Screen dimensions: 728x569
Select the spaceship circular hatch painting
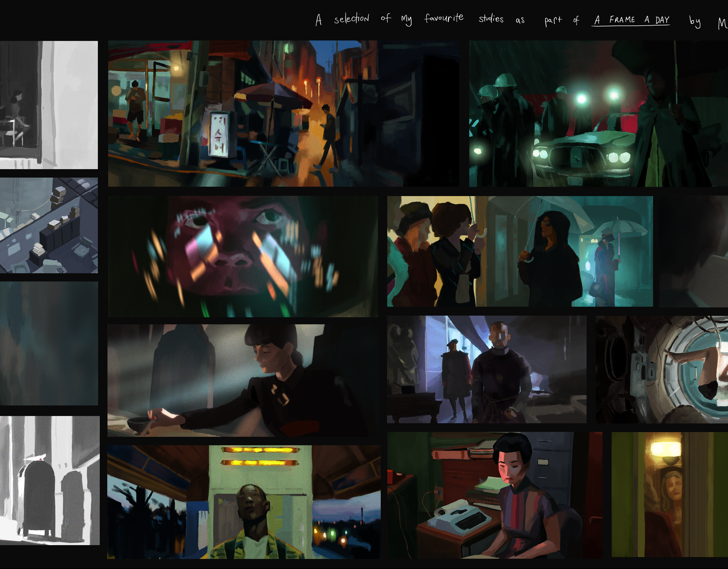click(662, 369)
